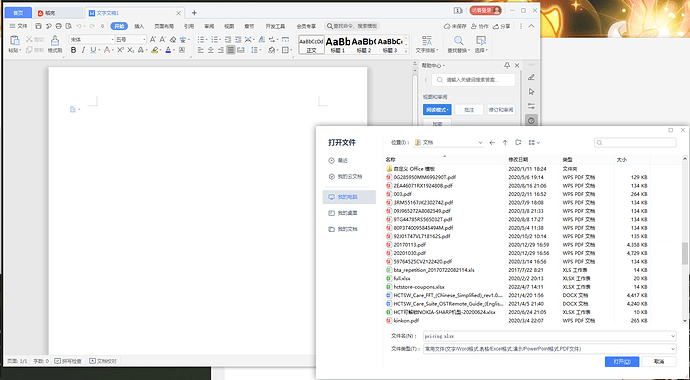This screenshot has width=690, height=380.
Task: Click the Select tool dropdown in ribbon
Action: pyautogui.click(x=481, y=44)
